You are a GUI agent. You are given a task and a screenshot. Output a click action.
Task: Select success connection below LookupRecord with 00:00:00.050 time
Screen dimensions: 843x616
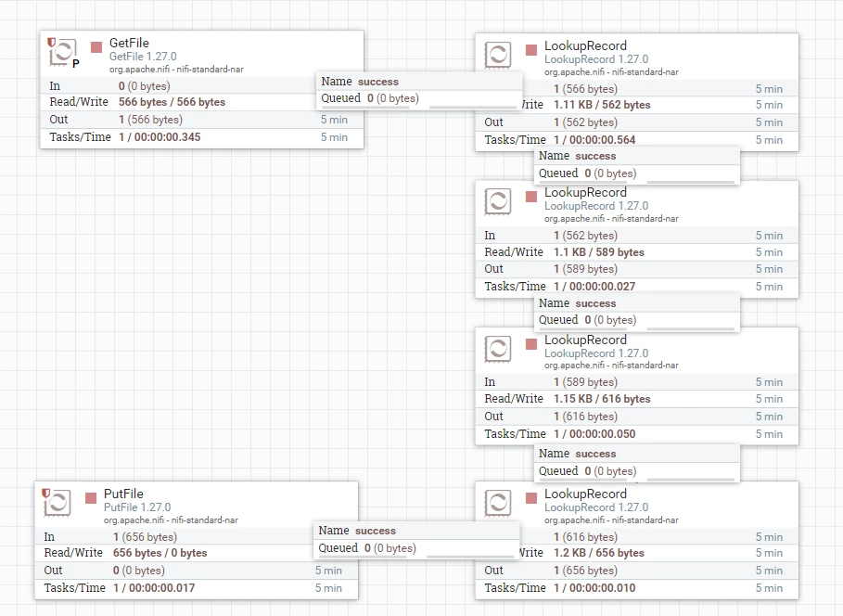(x=637, y=462)
